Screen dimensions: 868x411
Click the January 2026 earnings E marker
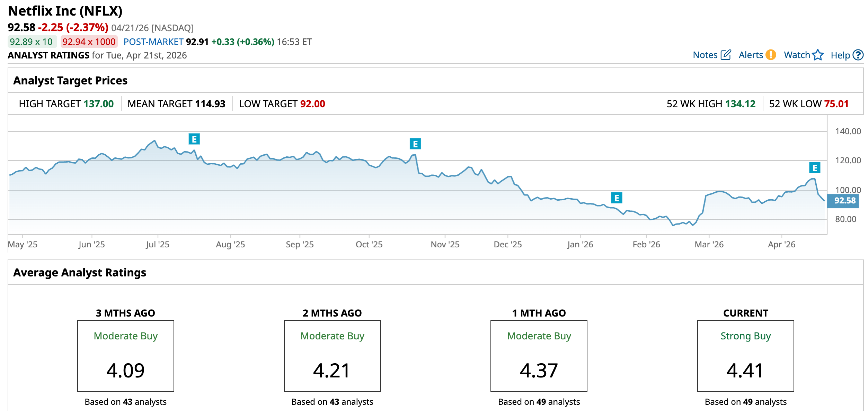(x=617, y=198)
